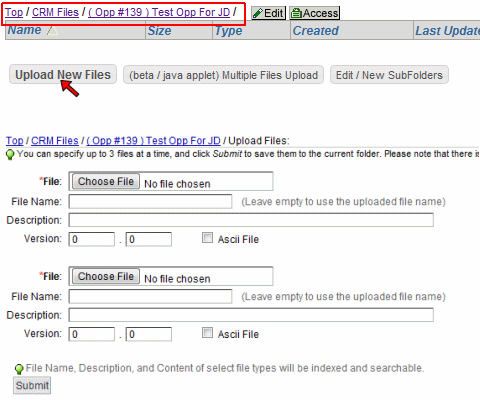
Task: Open CRM Files in upper breadcrumb
Action: point(55,12)
